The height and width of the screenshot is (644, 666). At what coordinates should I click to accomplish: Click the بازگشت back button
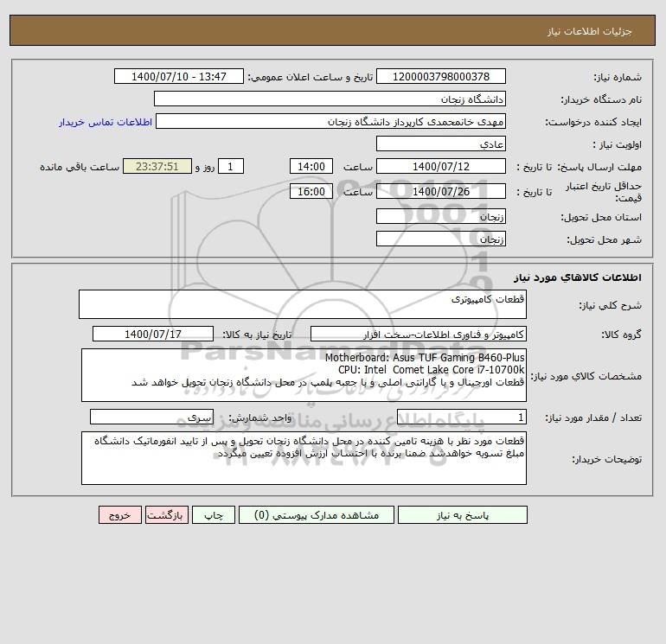pos(166,514)
